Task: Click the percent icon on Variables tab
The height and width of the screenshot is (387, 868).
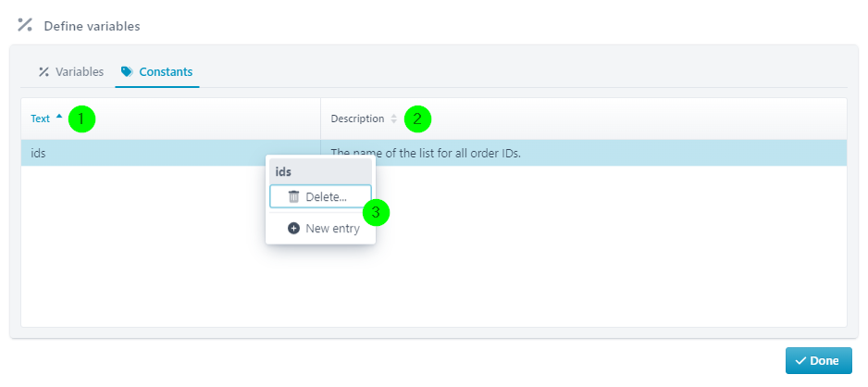Action: (43, 72)
